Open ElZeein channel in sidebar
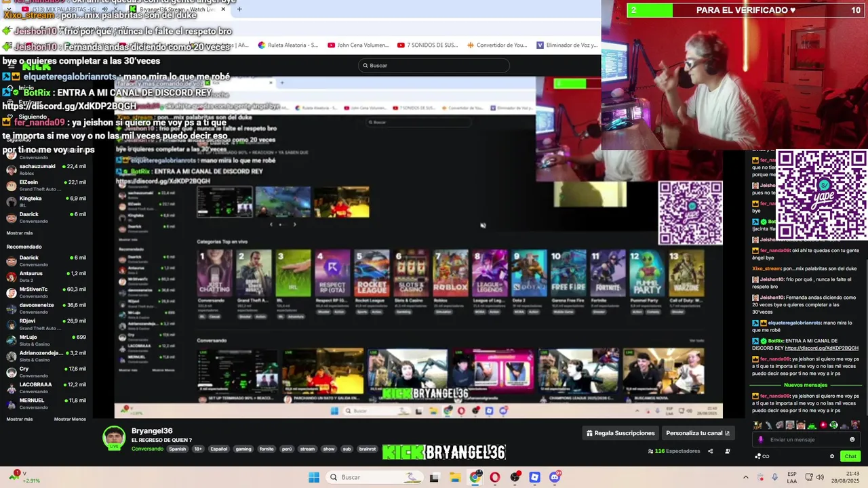This screenshot has width=868, height=488. point(47,185)
